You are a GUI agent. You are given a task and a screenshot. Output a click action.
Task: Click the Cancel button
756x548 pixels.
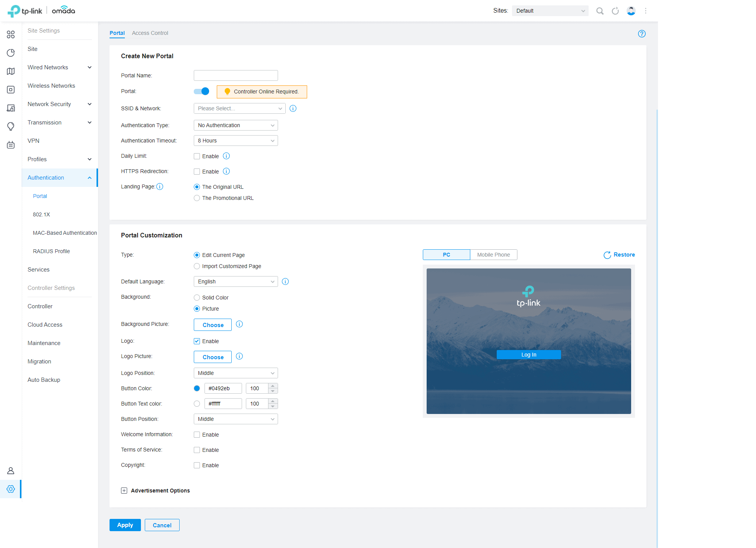162,525
